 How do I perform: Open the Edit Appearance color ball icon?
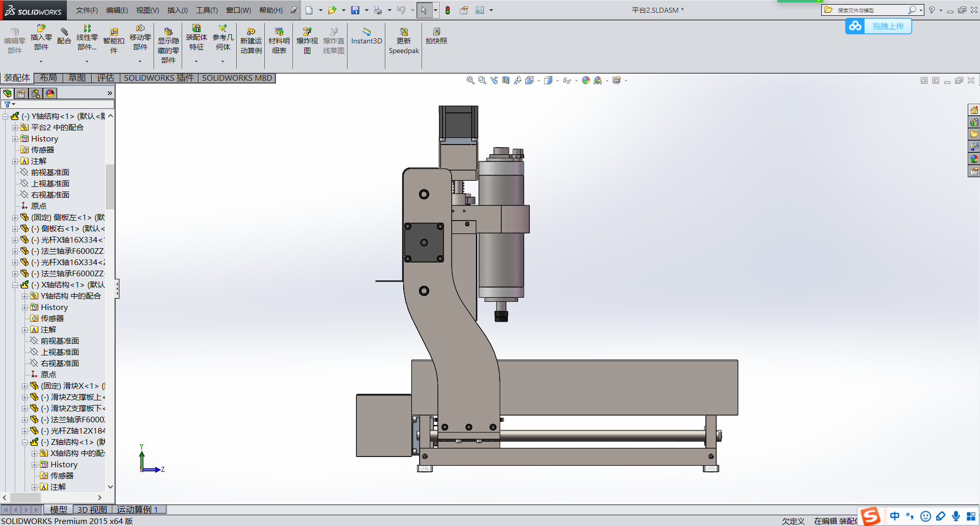pyautogui.click(x=585, y=80)
